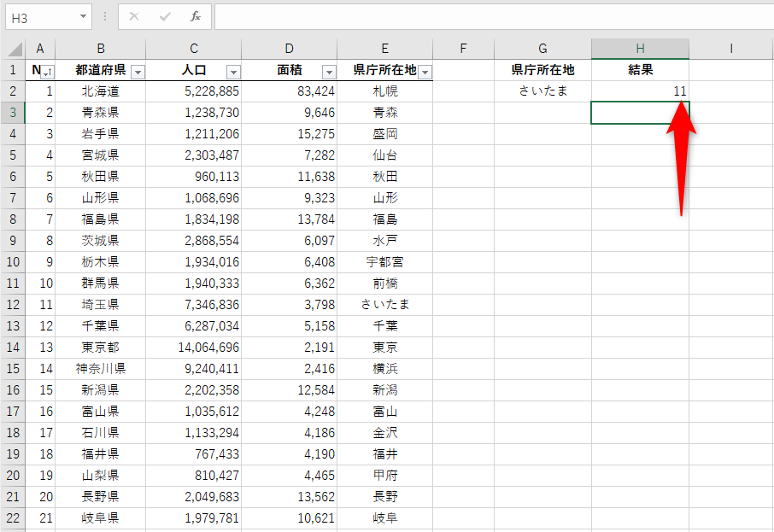Click the 県庁所在地 header in column G
Image resolution: width=774 pixels, height=532 pixels.
542,69
